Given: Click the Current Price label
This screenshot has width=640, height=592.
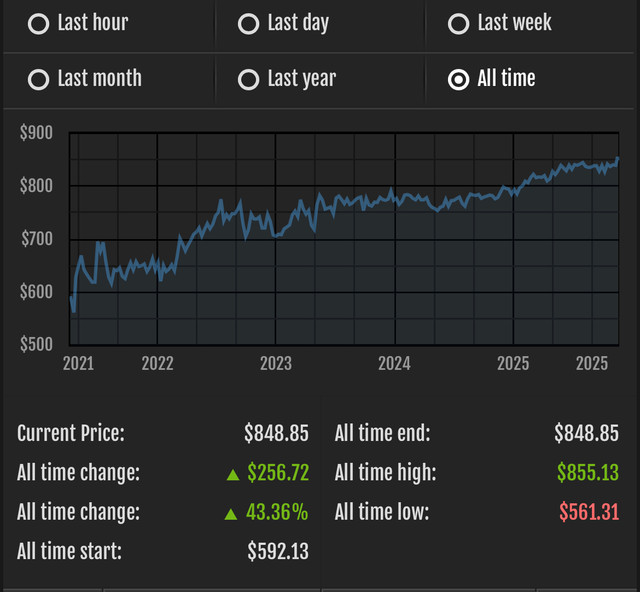Looking at the screenshot, I should (71, 433).
